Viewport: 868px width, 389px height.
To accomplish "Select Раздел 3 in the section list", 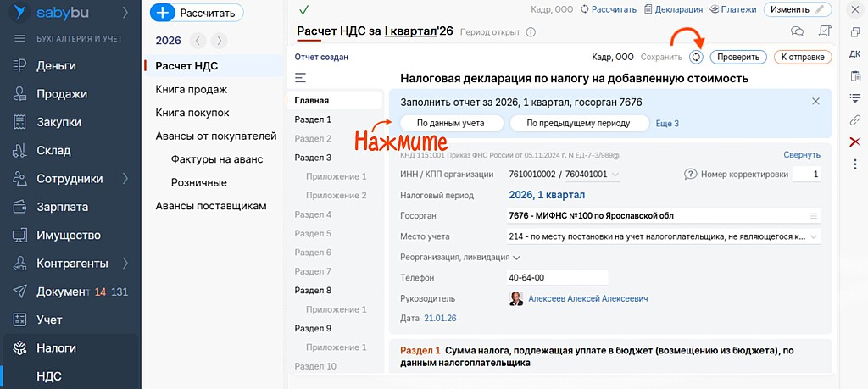I will tap(313, 158).
